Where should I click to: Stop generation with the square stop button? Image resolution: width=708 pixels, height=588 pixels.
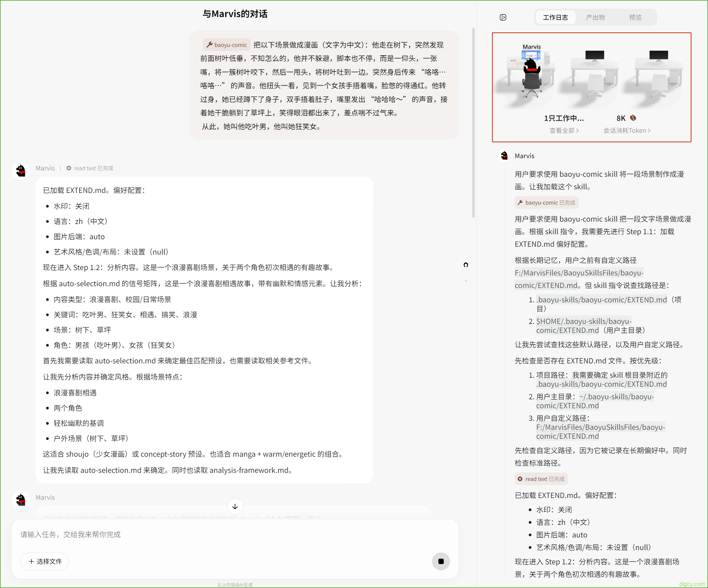click(x=441, y=561)
